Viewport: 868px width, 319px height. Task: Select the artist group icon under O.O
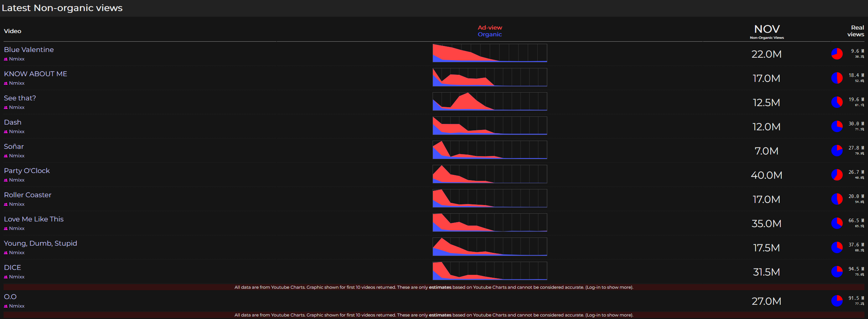pyautogui.click(x=6, y=306)
